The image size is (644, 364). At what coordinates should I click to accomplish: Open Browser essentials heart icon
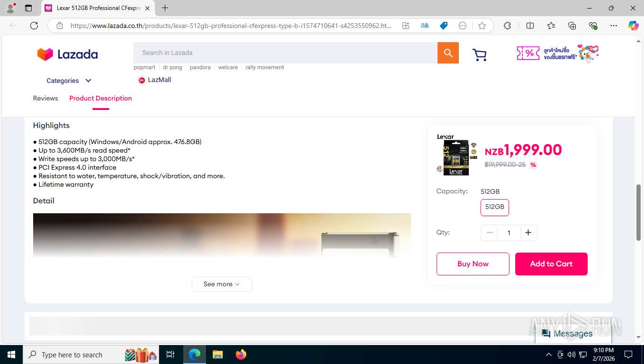pos(593,26)
